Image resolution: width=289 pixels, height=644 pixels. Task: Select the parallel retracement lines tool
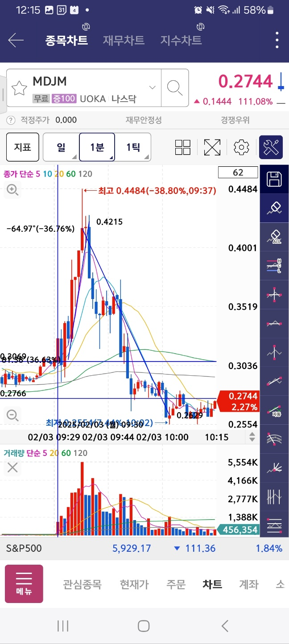[x=274, y=525]
